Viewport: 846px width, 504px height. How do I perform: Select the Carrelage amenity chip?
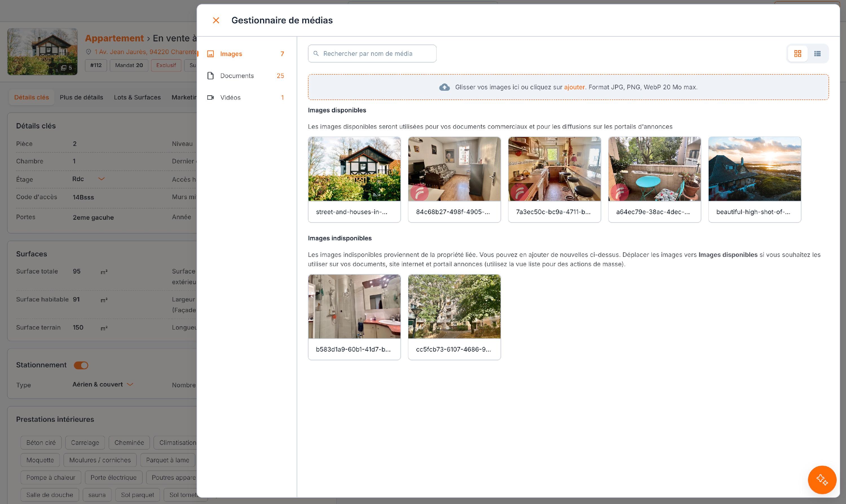[x=85, y=443]
